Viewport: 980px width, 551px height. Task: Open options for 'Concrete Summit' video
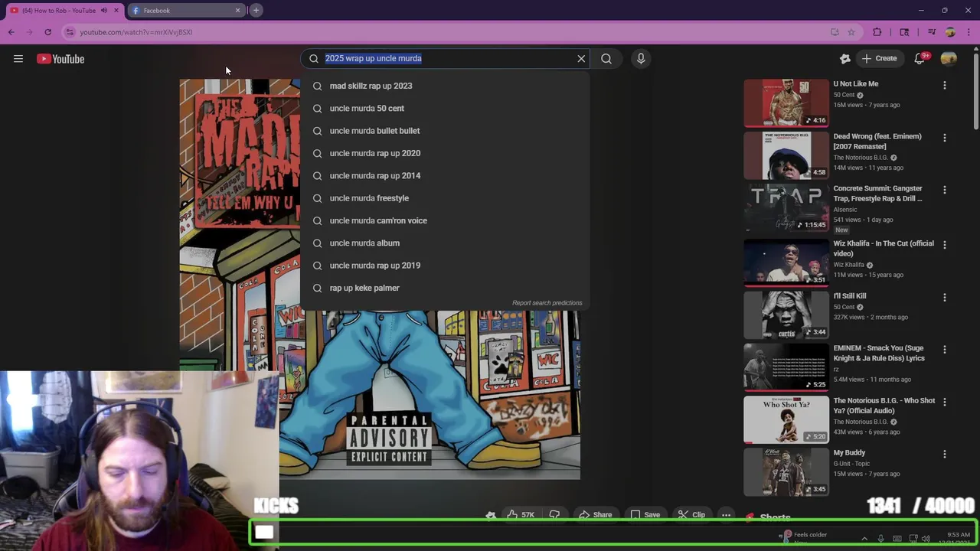point(944,190)
